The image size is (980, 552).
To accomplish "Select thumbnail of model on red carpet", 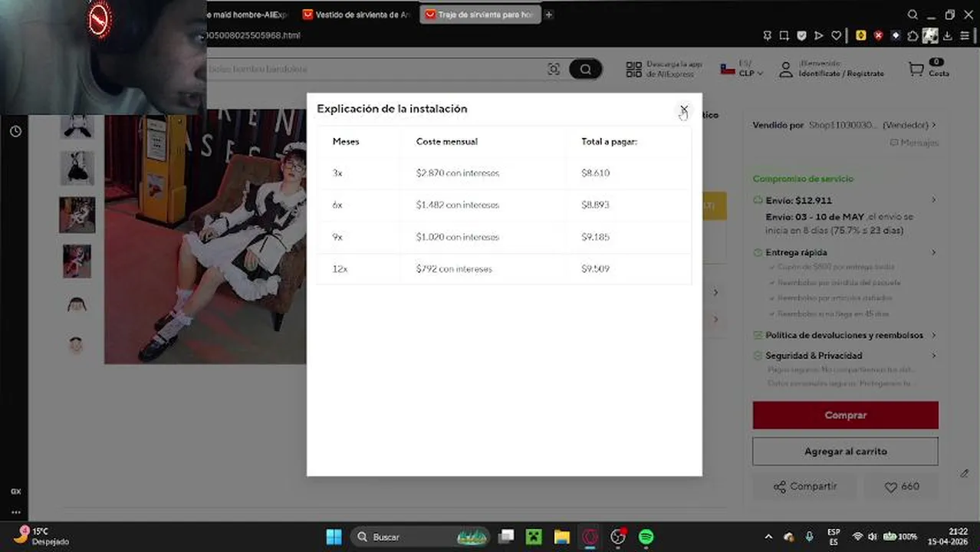I will 77,215.
